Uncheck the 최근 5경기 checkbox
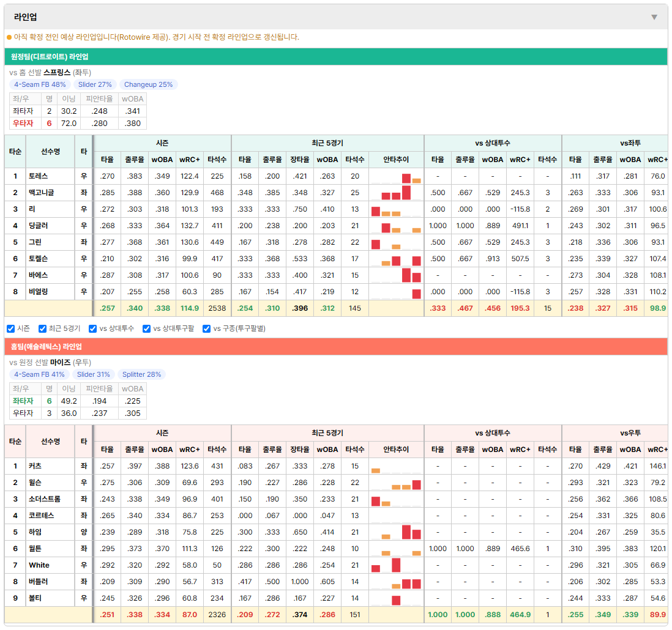672x630 pixels. click(x=42, y=328)
